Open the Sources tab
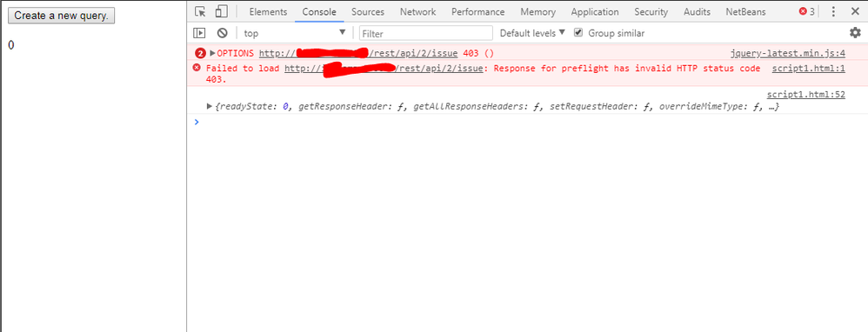 (x=368, y=11)
